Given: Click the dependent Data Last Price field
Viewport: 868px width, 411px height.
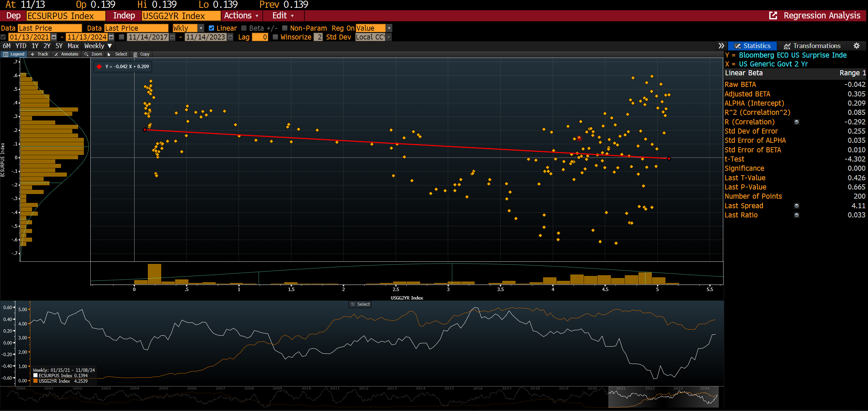Looking at the screenshot, I should click(x=50, y=28).
